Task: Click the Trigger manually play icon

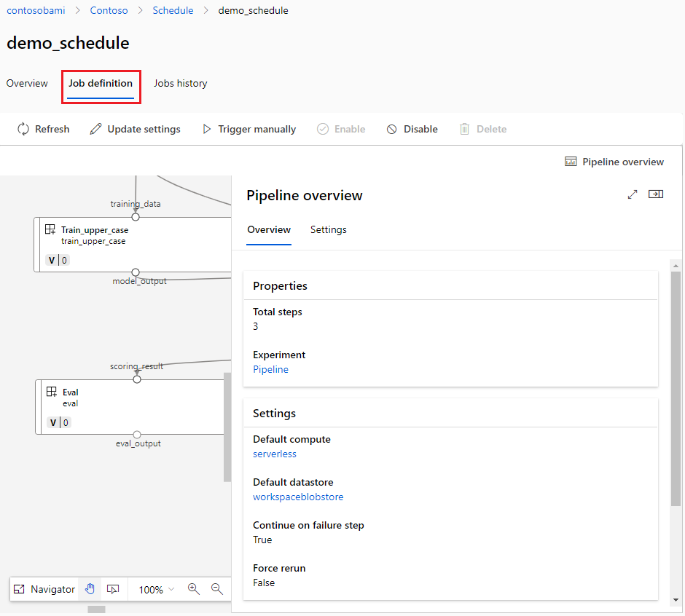Action: click(x=207, y=129)
